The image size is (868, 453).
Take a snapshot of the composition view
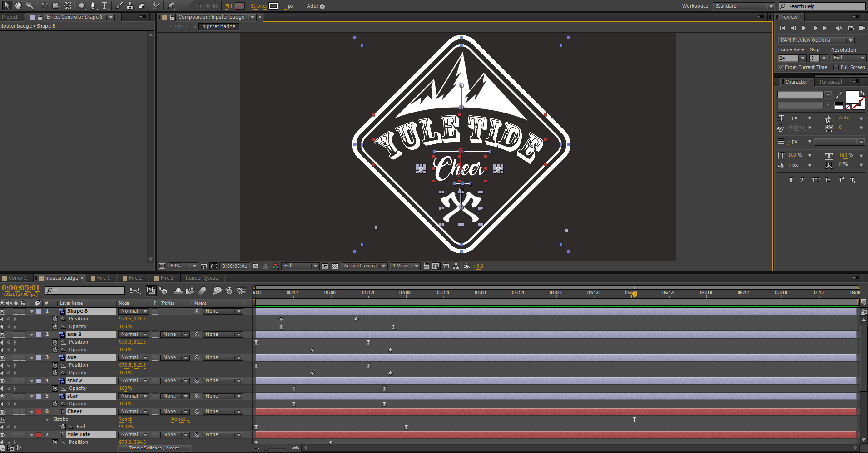tap(255, 266)
